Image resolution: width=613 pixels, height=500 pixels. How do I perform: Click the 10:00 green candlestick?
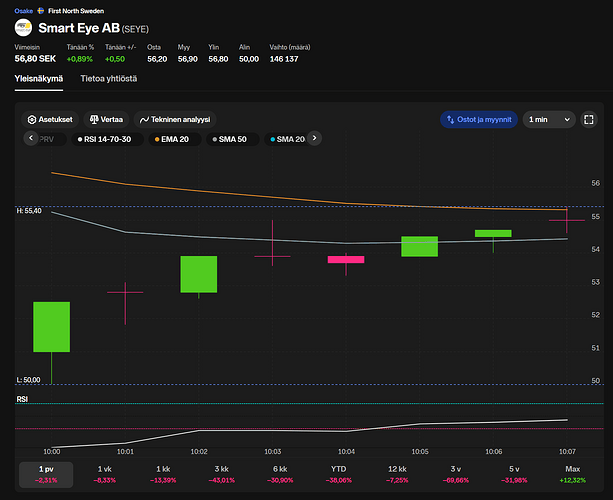52,327
